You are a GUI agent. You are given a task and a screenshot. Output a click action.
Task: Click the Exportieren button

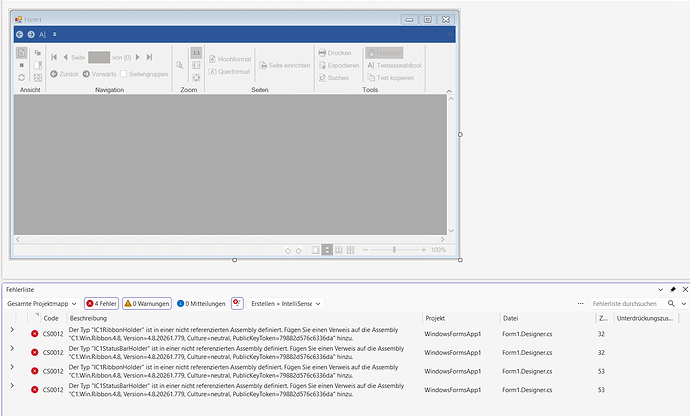pos(339,65)
